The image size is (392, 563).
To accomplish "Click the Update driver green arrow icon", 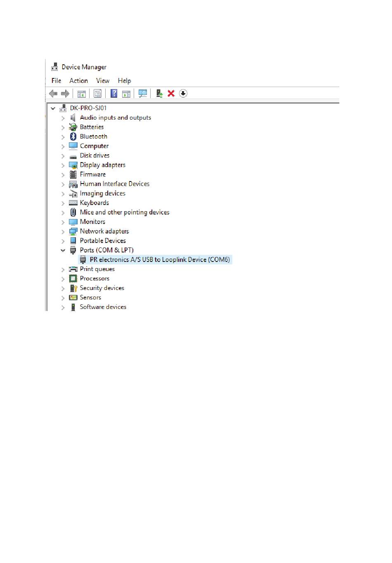I will [x=159, y=94].
